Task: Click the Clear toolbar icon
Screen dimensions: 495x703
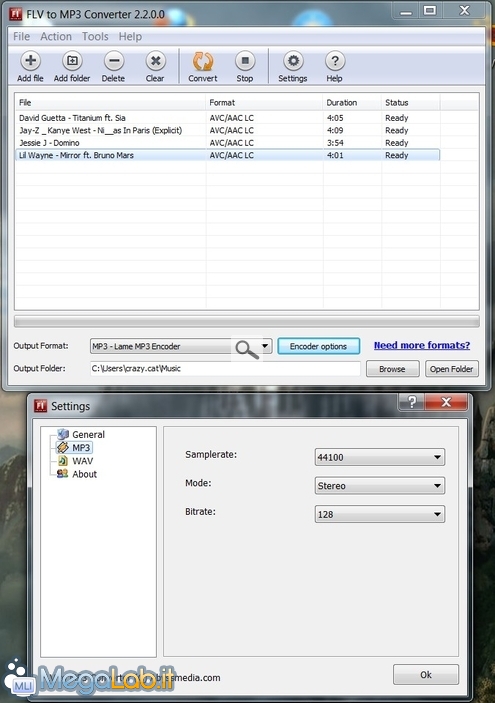Action: 156,61
